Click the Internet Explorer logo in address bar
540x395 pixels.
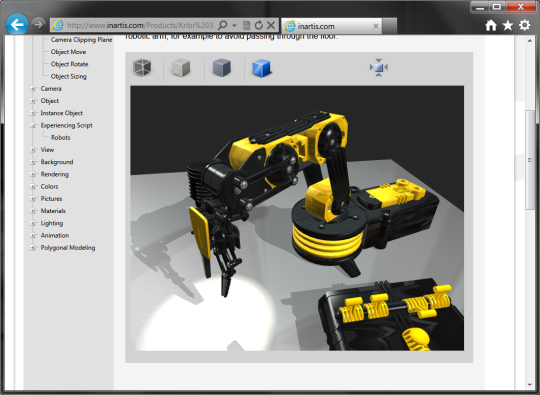point(58,25)
